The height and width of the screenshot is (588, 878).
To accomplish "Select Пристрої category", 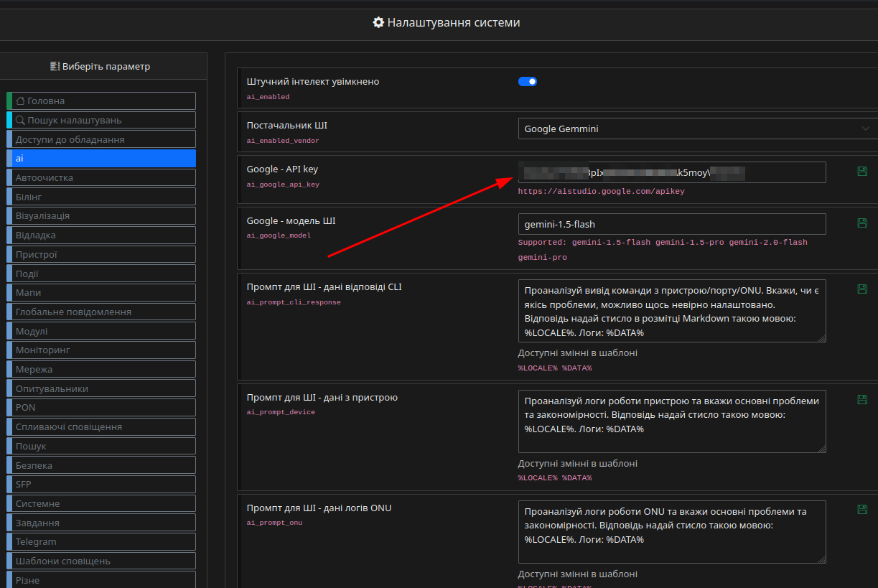I will point(101,254).
